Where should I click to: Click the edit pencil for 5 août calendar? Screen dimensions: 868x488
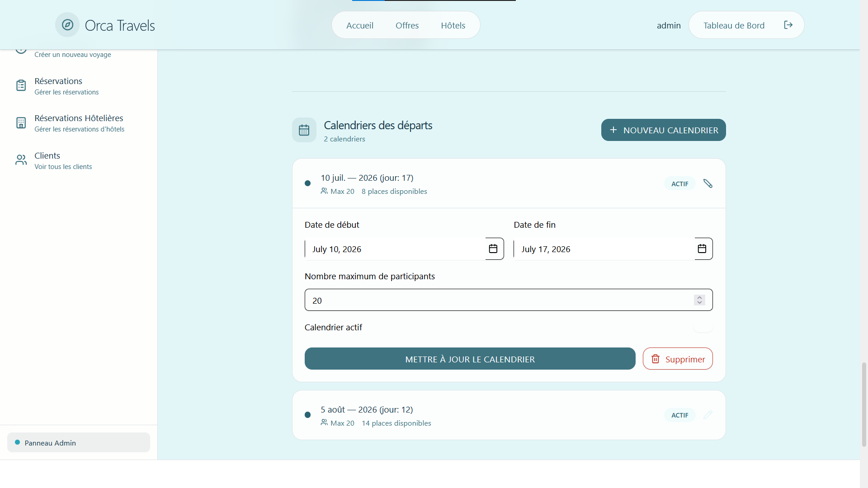(708, 415)
